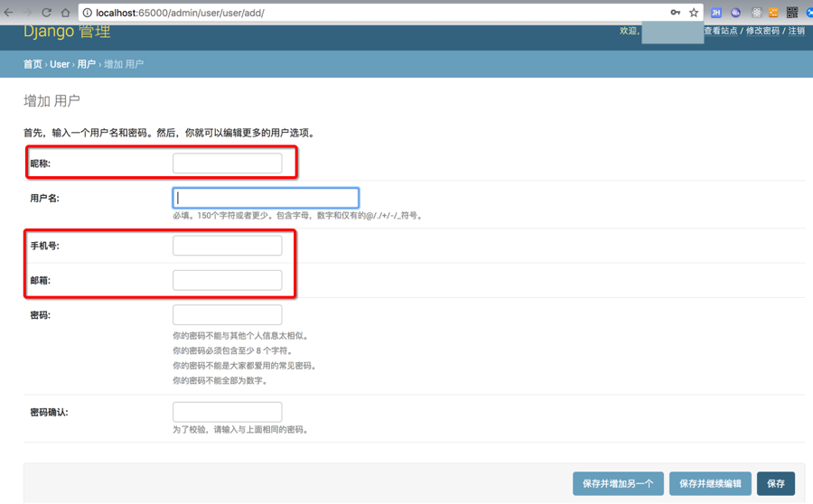Click the 密码确认 field label
This screenshot has width=813, height=504.
point(50,412)
